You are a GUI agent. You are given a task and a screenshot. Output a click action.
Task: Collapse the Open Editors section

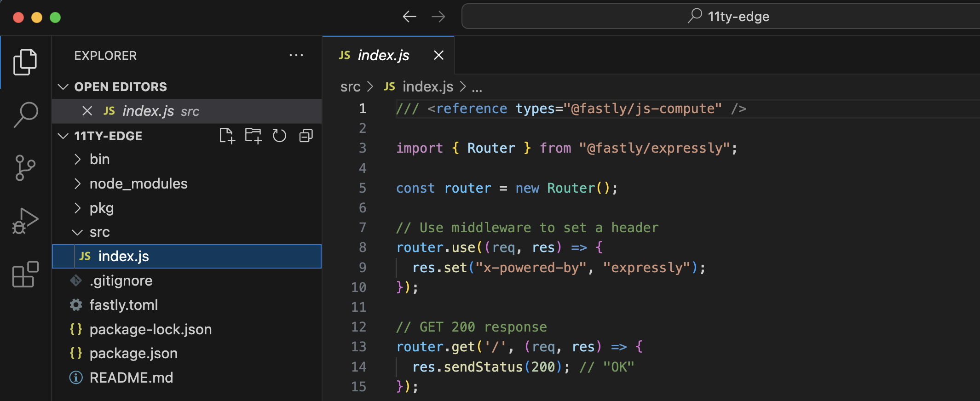click(x=63, y=86)
